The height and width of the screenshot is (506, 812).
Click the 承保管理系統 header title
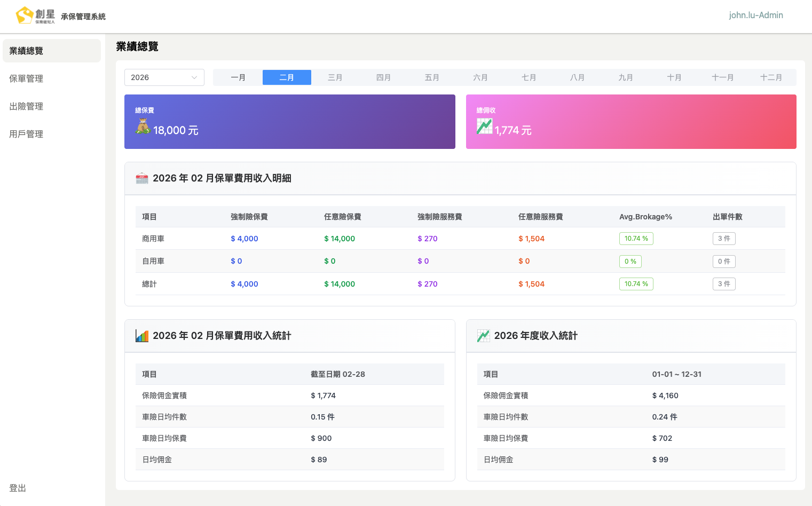click(83, 17)
